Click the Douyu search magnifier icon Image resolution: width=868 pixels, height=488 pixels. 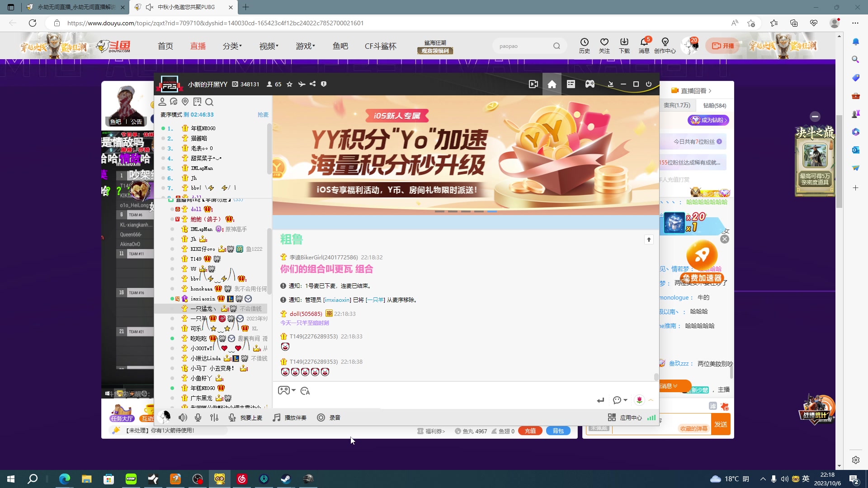[557, 46]
